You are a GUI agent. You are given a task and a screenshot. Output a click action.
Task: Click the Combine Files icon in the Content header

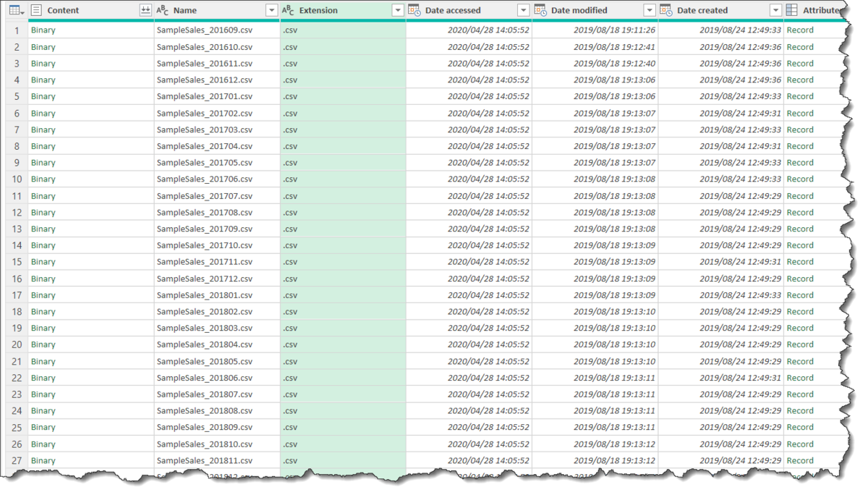tap(145, 11)
